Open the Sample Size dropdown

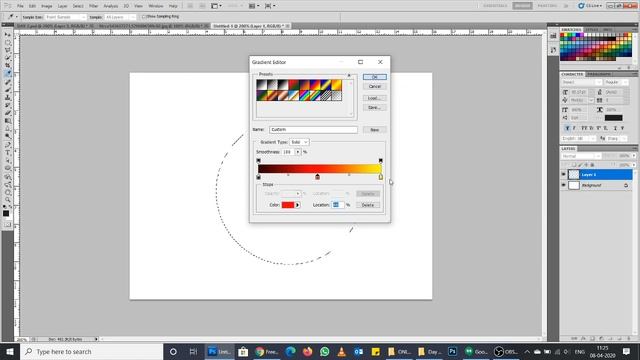(65, 17)
